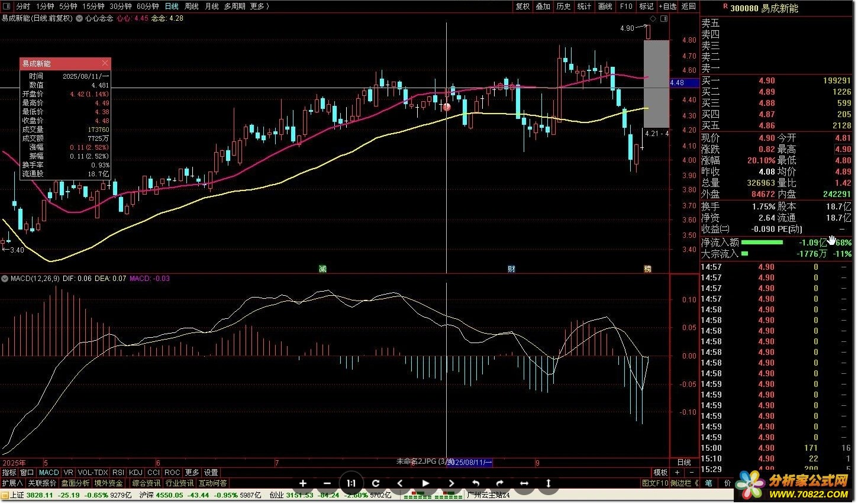The height and width of the screenshot is (504, 858).
Task: Toggle the left panel icon at top-left corner
Action: (7, 7)
